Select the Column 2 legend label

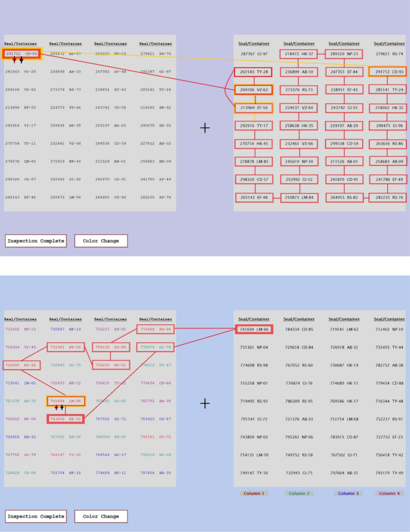coord(299,493)
